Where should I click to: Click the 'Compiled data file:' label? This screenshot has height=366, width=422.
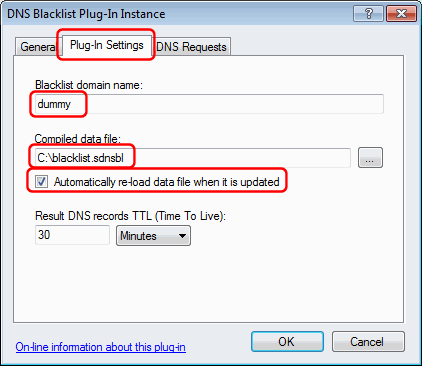coord(78,139)
